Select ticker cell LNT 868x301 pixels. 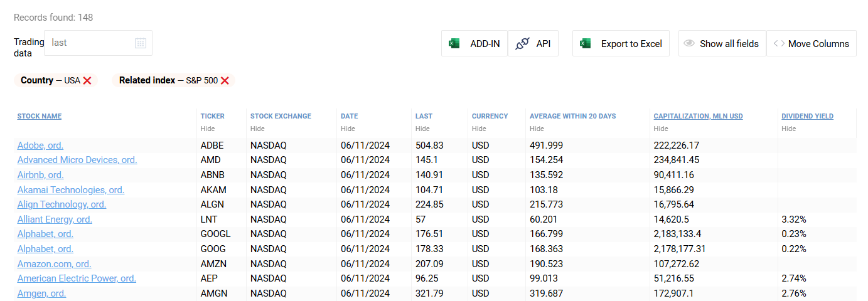click(x=209, y=219)
